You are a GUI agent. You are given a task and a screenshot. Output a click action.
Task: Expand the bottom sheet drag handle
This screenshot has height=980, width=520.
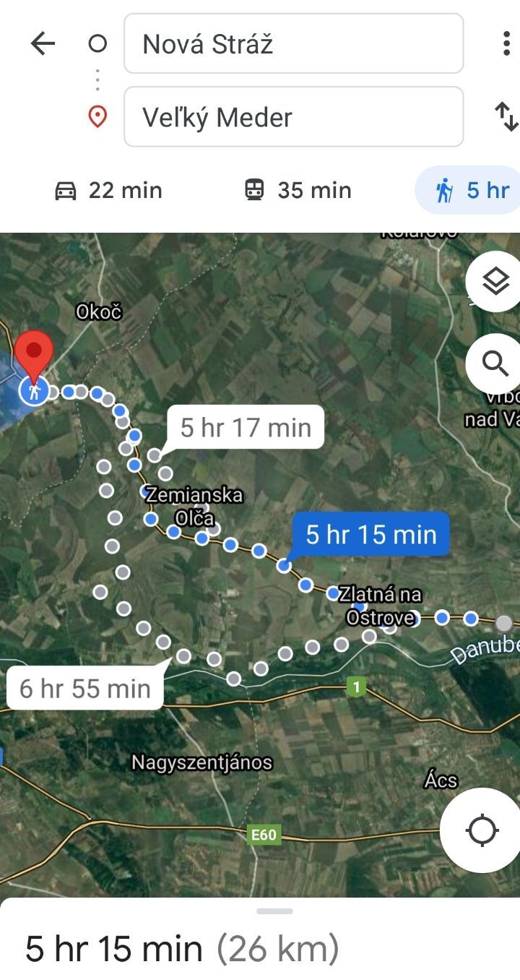274,911
